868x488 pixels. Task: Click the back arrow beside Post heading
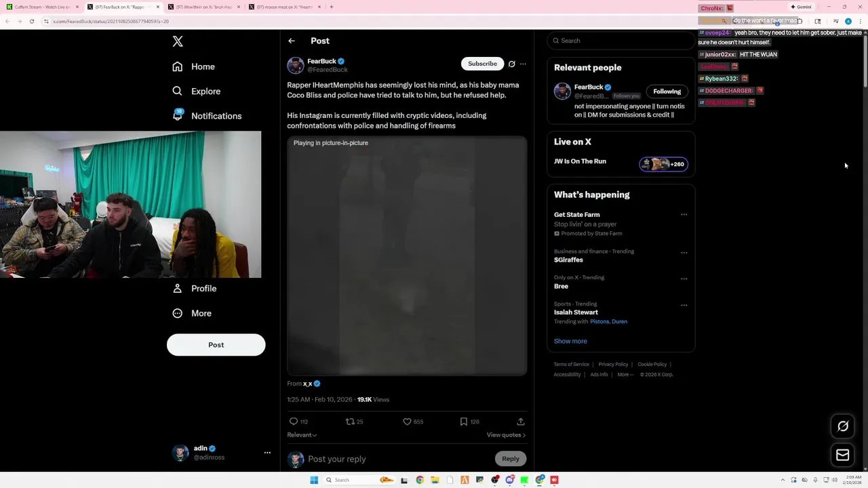292,41
